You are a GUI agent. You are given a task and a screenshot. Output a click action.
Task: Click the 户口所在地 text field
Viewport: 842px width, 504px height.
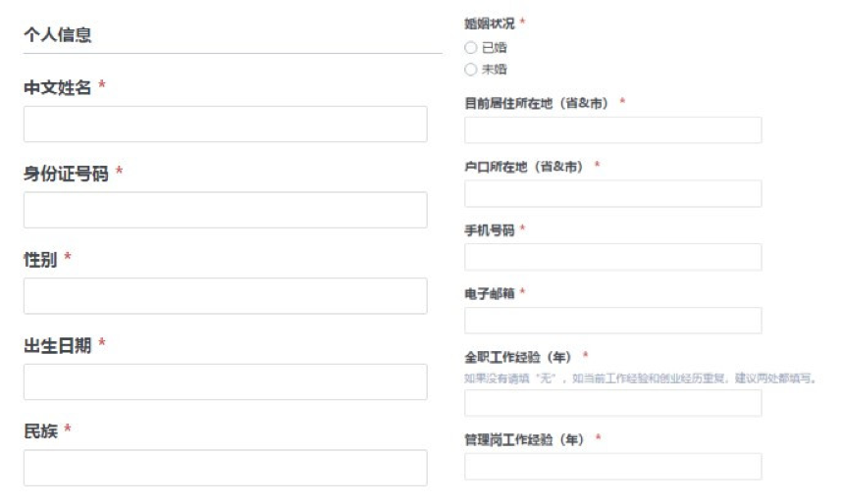tap(612, 194)
